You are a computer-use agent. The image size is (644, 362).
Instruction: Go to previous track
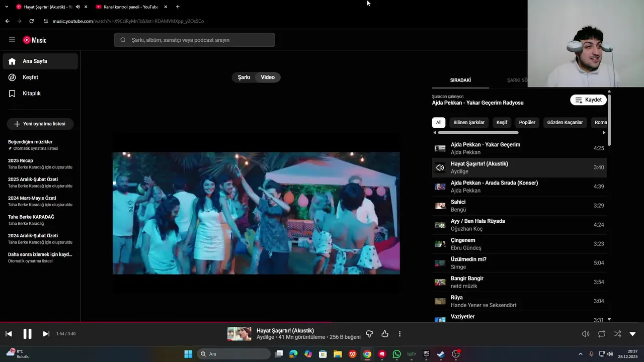[x=9, y=334]
